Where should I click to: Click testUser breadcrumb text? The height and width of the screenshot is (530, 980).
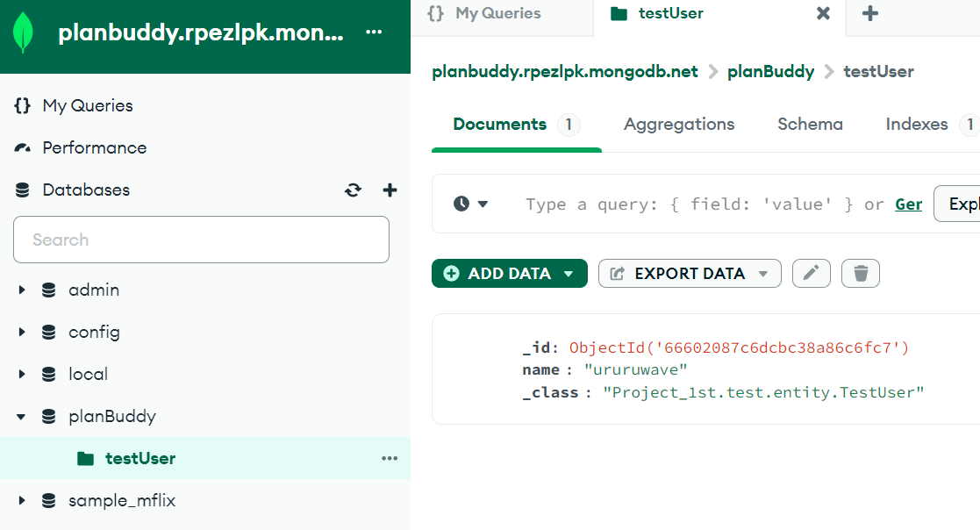pyautogui.click(x=879, y=72)
